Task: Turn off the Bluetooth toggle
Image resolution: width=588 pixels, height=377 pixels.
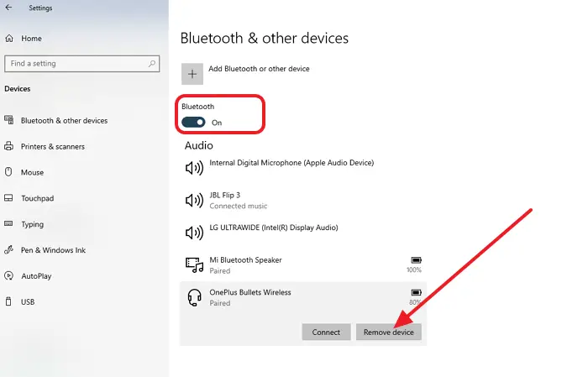Action: (x=194, y=123)
